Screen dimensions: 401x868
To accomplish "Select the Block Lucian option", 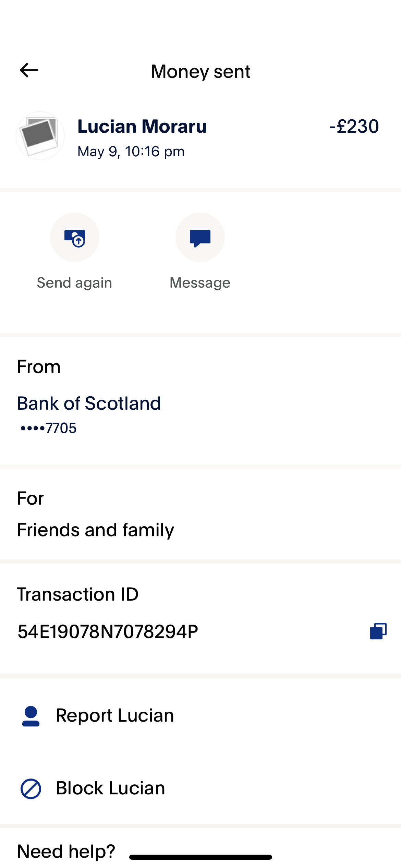I will tap(200, 788).
